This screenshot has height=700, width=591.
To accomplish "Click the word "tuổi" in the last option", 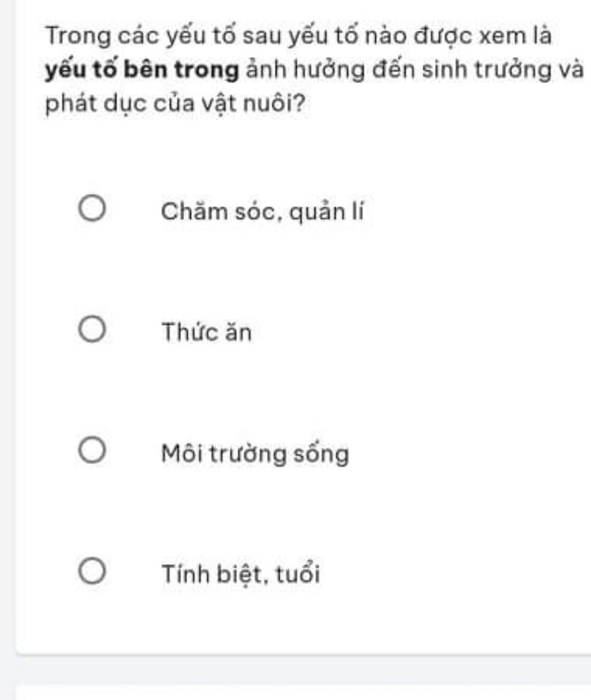I will (x=298, y=574).
